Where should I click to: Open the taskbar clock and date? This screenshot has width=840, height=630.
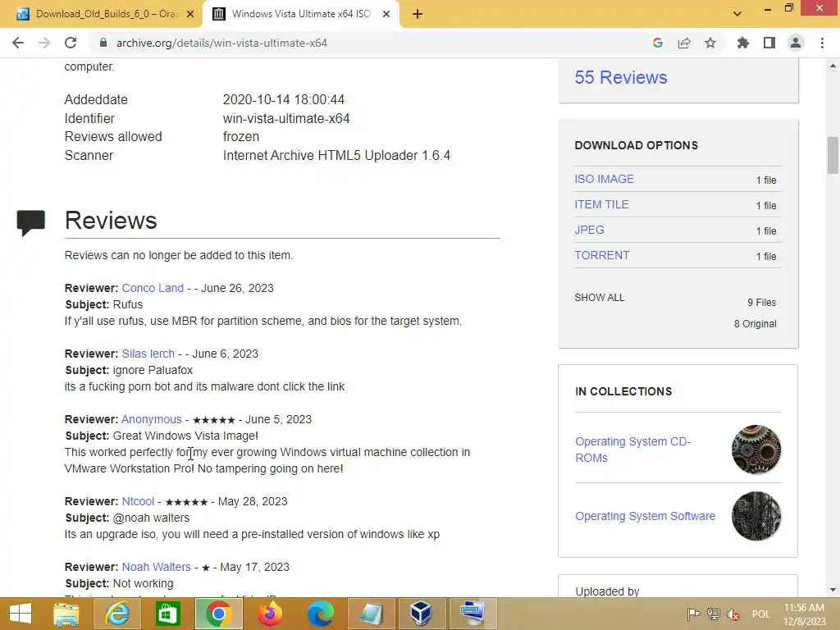[805, 614]
